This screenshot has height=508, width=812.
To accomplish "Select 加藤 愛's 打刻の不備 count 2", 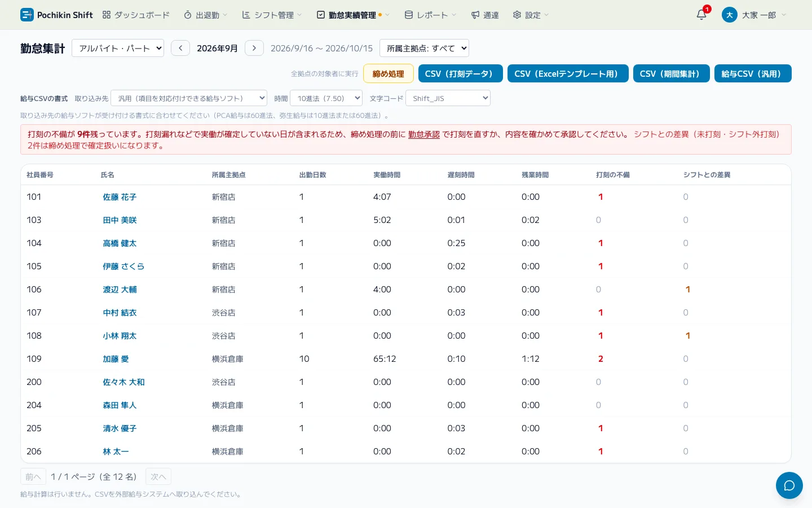I will [601, 359].
